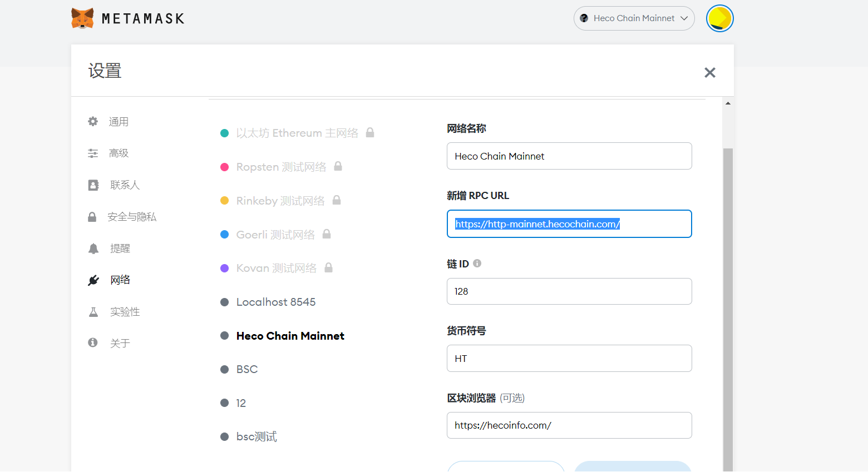Select the Kovan 测试网络 entry
The image size is (868, 472).
click(277, 268)
